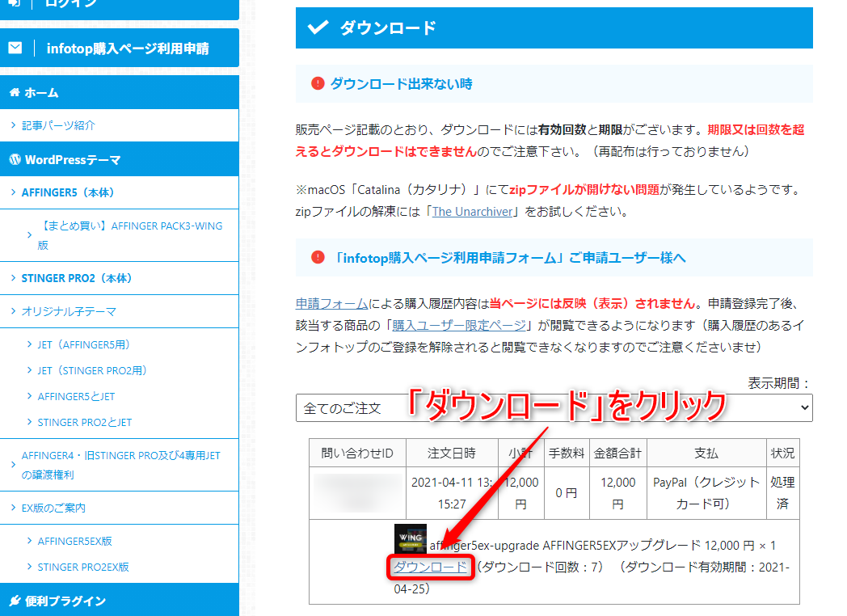Screen dimensions: 847x616
Task: Open AFFINGER5EX版 sidebar link
Action: coord(75,541)
